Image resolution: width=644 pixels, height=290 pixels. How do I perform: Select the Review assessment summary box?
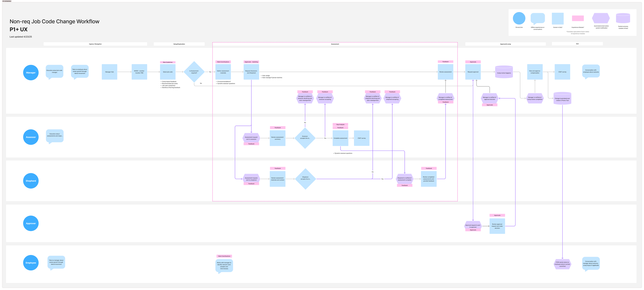click(x=277, y=138)
